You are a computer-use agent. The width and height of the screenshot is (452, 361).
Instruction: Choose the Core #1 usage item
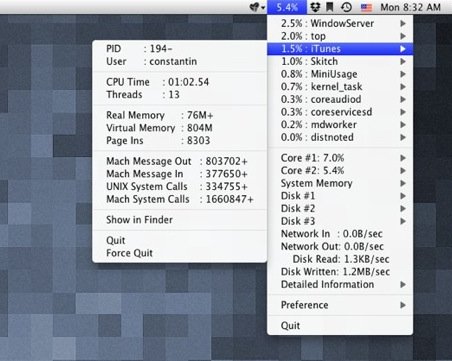340,158
